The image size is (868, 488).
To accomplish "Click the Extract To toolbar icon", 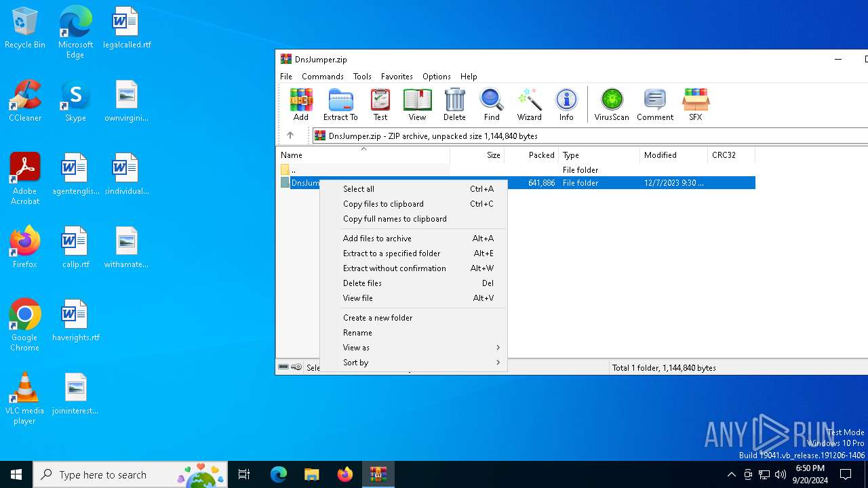I will [340, 104].
